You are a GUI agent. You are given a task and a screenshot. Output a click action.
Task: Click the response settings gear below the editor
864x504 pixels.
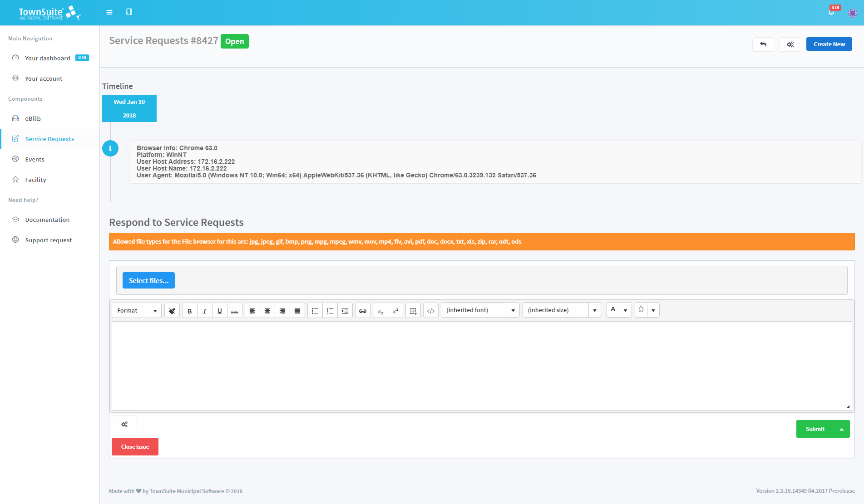coord(124,424)
